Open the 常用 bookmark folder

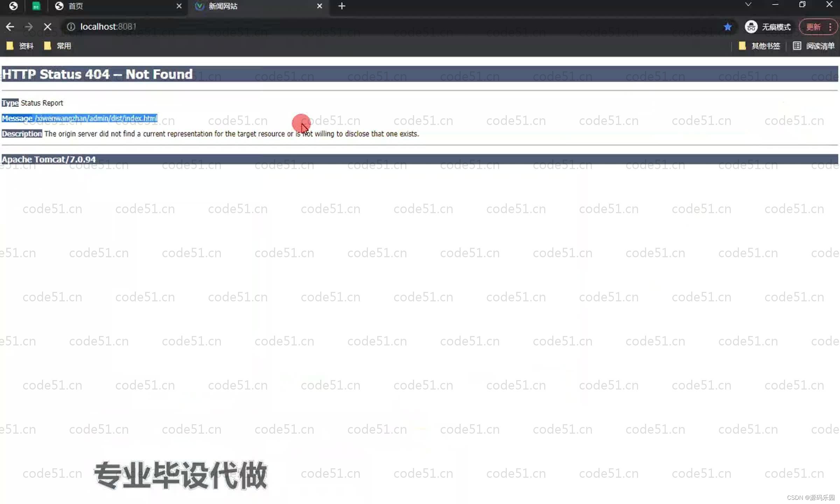click(x=58, y=46)
